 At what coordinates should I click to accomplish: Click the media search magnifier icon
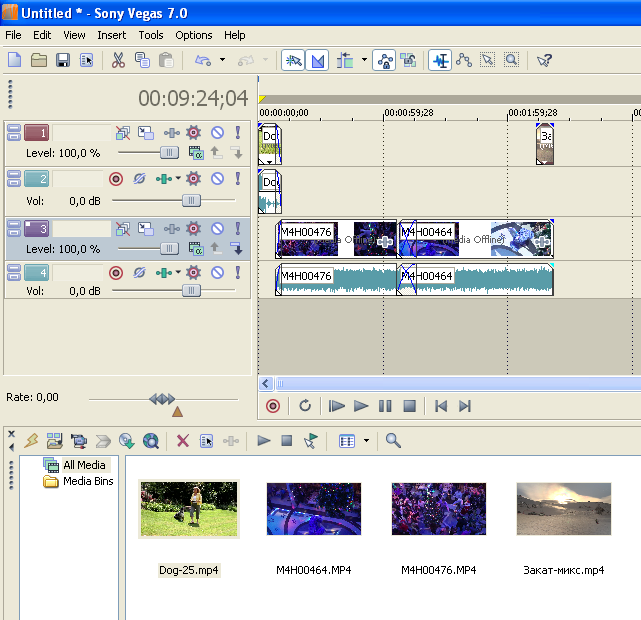coord(393,440)
